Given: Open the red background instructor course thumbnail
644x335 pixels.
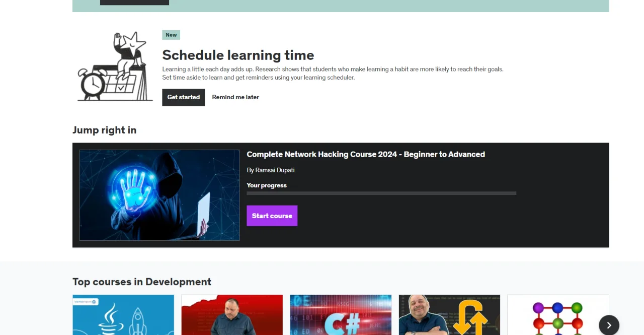Looking at the screenshot, I should pyautogui.click(x=232, y=315).
